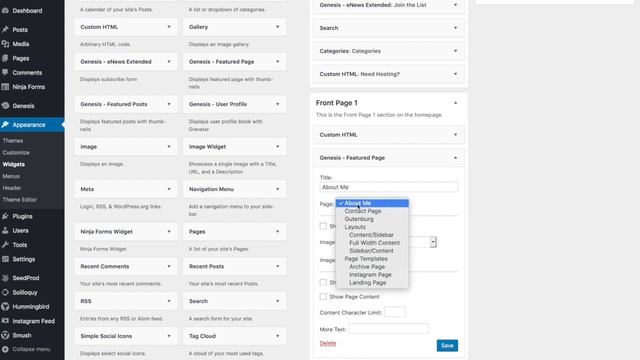Toggle the checkbox above the Image dropdown
The height and width of the screenshot is (360, 640).
click(x=323, y=226)
